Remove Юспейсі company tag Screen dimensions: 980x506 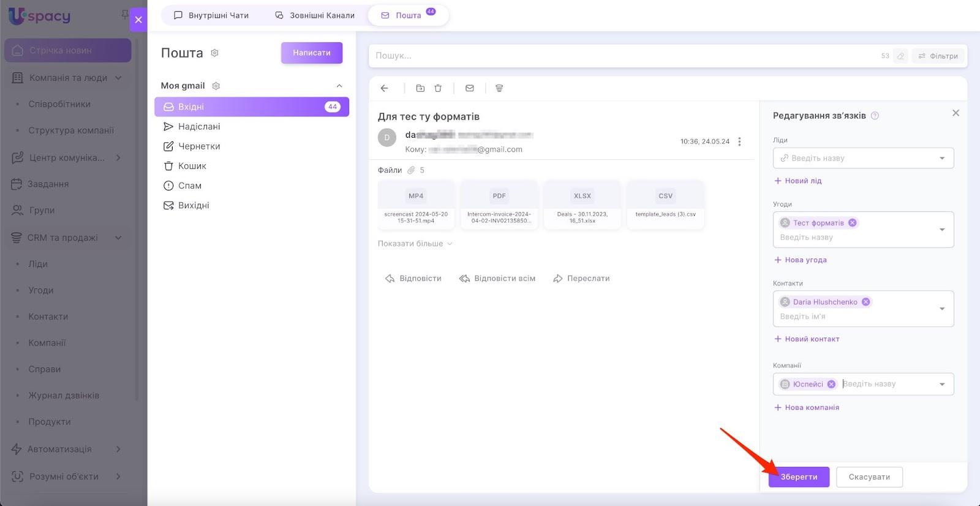pyautogui.click(x=831, y=384)
